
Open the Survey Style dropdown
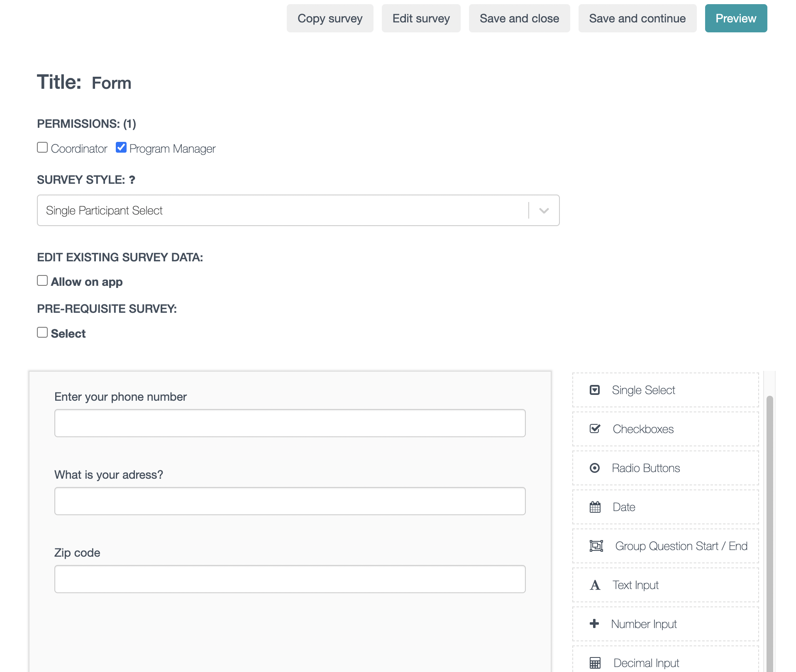click(x=544, y=210)
